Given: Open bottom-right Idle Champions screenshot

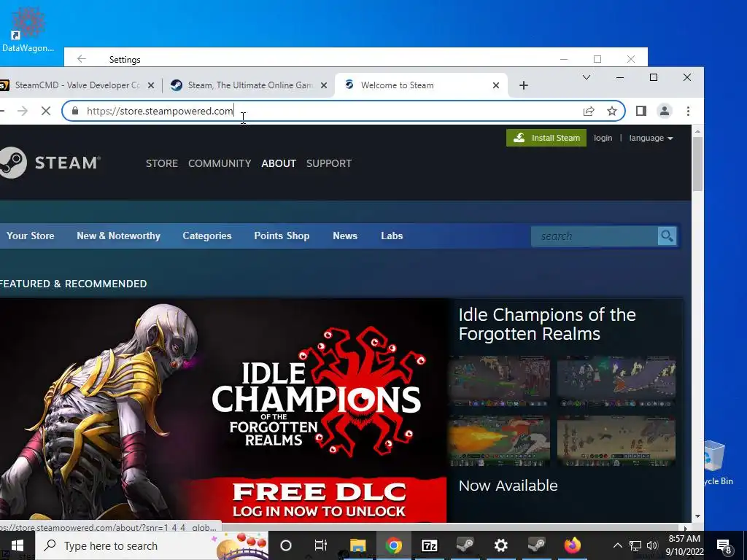Looking at the screenshot, I should (616, 441).
